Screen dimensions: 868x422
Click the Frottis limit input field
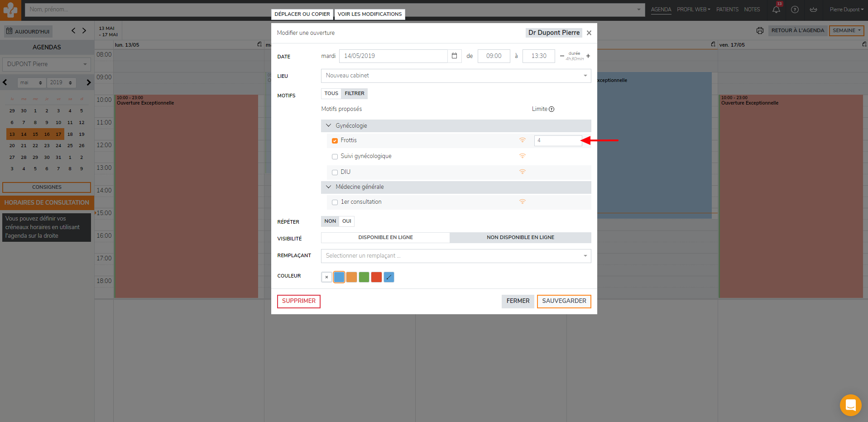point(557,140)
